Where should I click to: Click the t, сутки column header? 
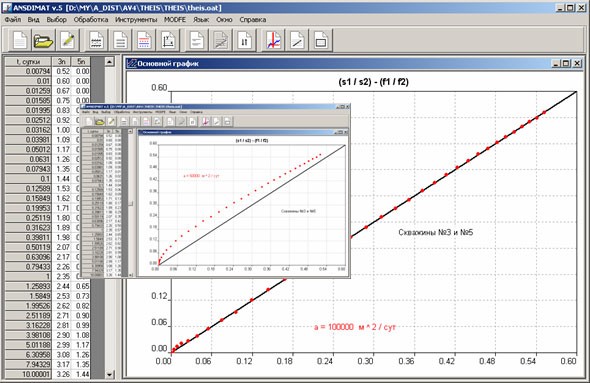click(28, 61)
